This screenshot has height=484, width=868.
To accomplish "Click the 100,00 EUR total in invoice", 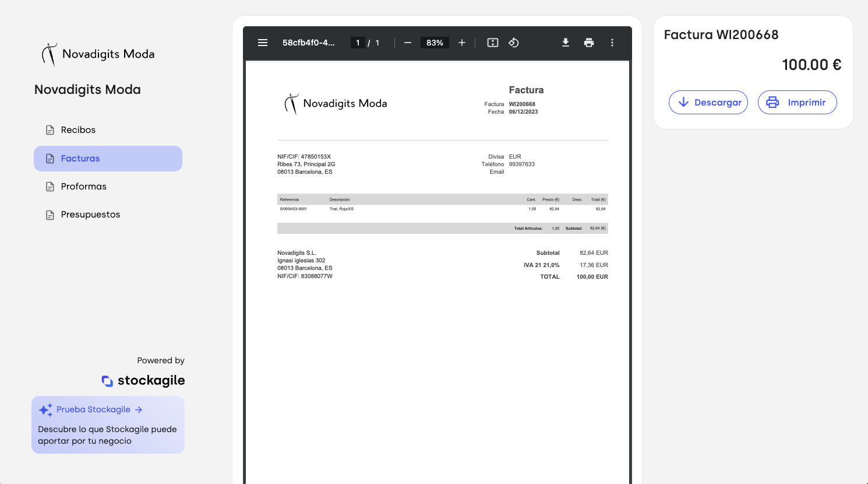I will (592, 277).
